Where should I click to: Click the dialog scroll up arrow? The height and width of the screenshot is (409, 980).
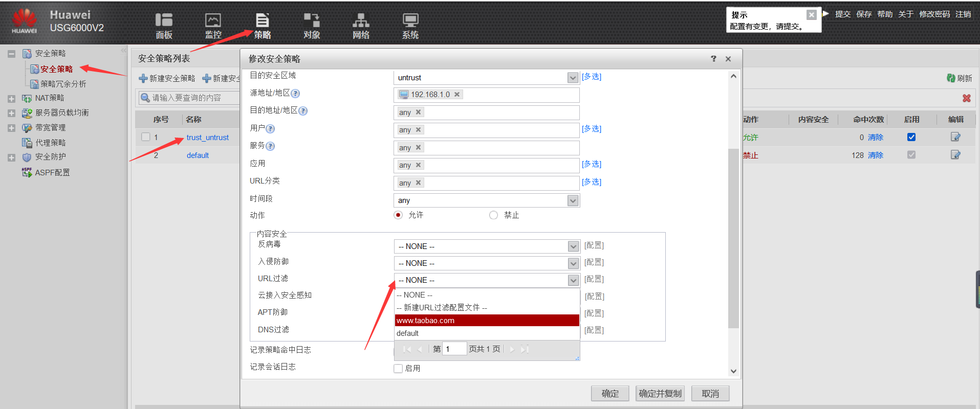733,76
